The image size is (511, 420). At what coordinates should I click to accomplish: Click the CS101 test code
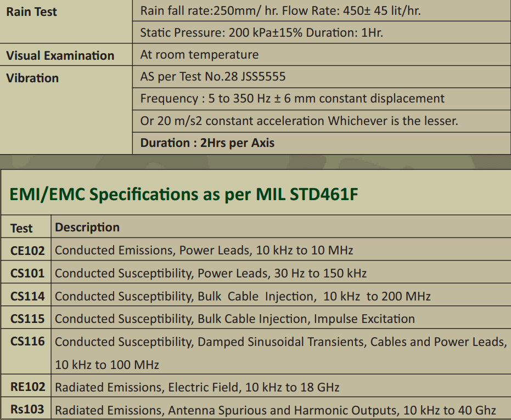pos(27,273)
